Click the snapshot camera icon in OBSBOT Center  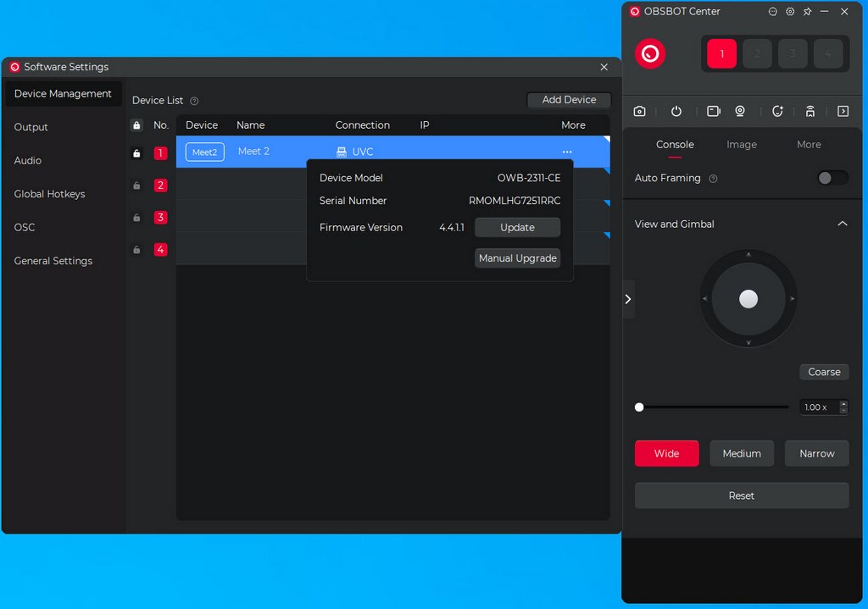pos(639,111)
